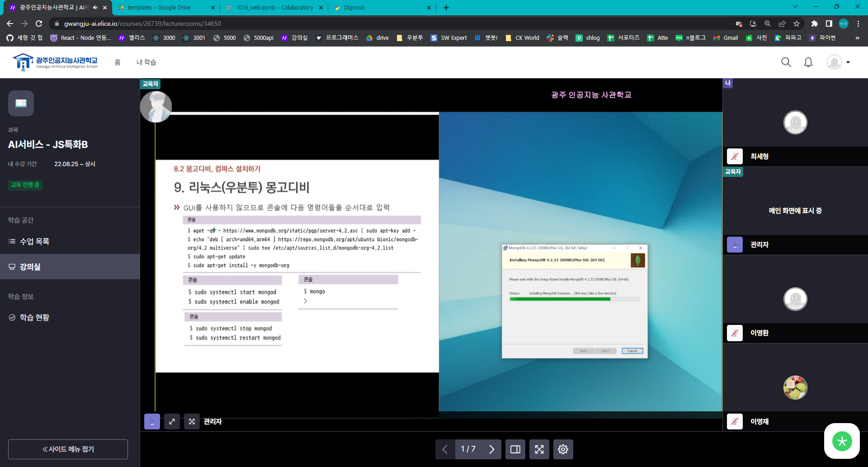868x467 pixels.
Task: Open the search magnifier in site header
Action: click(786, 62)
